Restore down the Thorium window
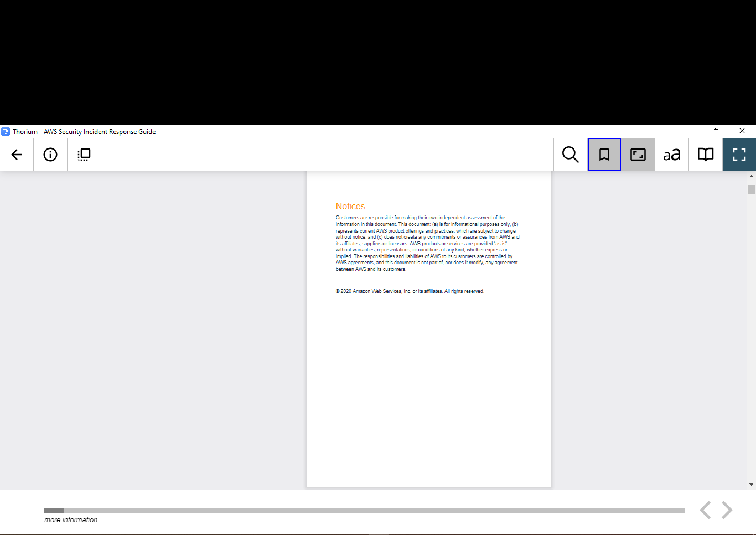This screenshot has width=756, height=535. (716, 131)
